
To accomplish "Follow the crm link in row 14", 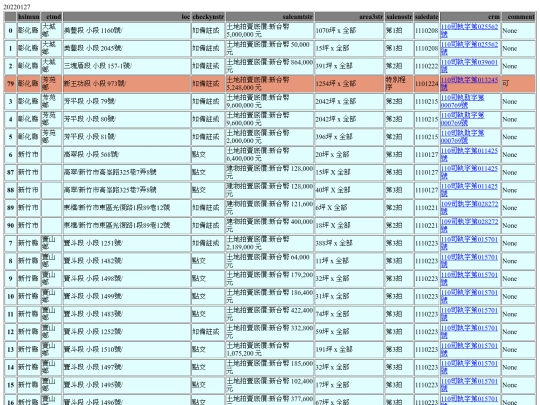I will 469,367.
